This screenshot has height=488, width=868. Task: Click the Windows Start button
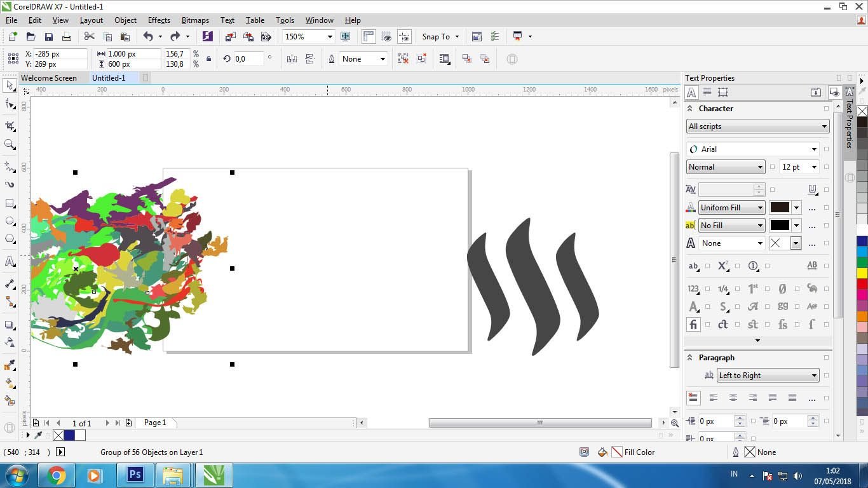[x=17, y=475]
